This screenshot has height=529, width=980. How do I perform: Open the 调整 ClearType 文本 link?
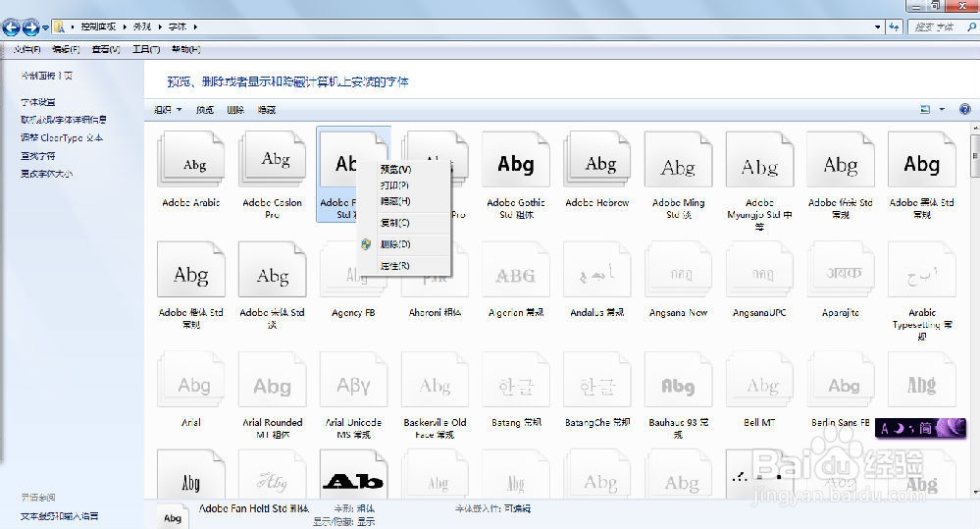61,137
